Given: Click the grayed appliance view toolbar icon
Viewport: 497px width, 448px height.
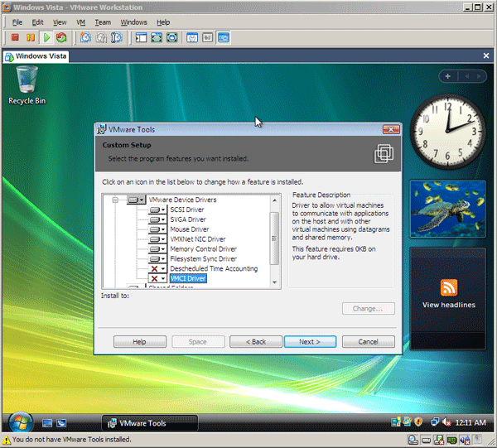Looking at the screenshot, I should pyautogui.click(x=208, y=38).
